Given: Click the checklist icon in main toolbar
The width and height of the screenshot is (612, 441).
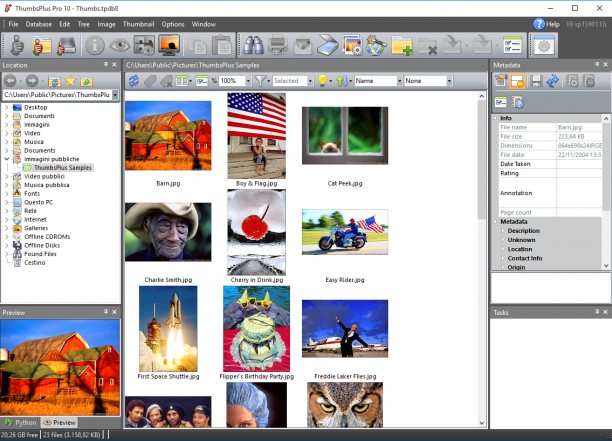Looking at the screenshot, I should click(x=512, y=45).
